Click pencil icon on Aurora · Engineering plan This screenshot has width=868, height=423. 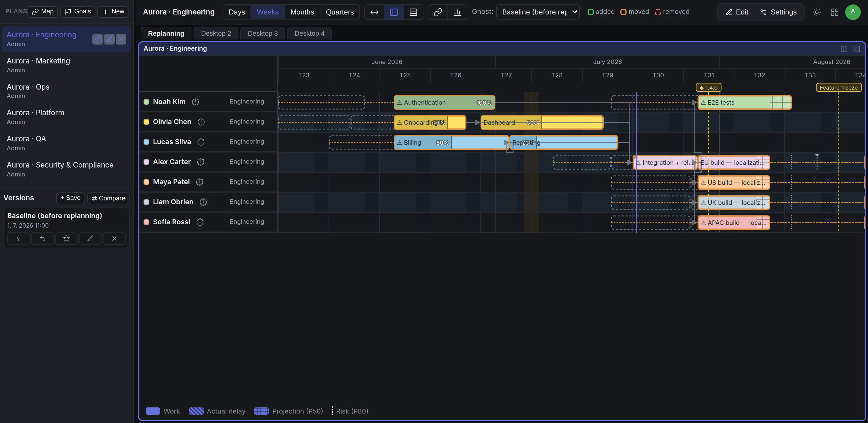pyautogui.click(x=109, y=39)
